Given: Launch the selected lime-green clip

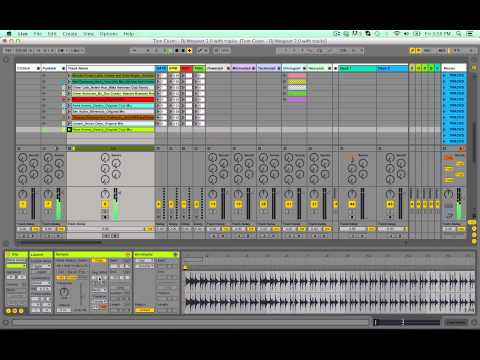Looking at the screenshot, I should [69, 129].
